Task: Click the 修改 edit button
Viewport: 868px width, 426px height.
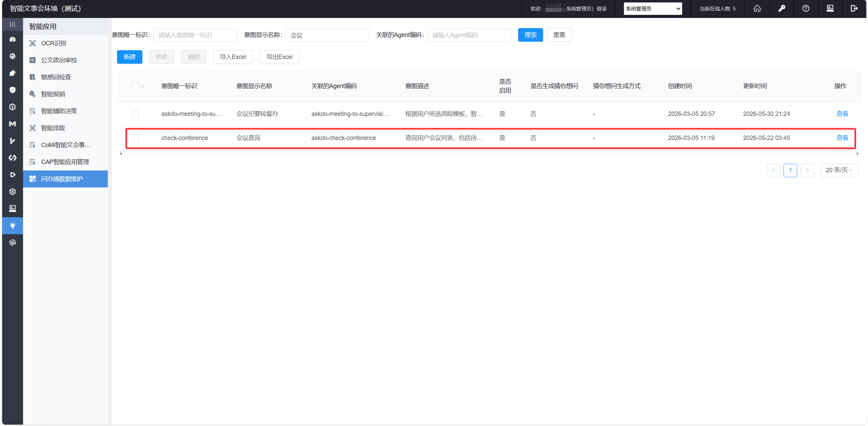Action: point(162,57)
